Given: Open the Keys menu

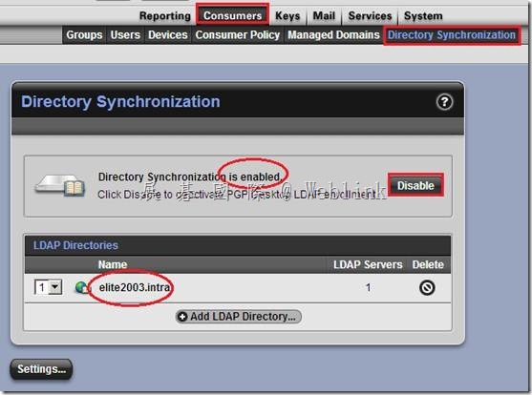Looking at the screenshot, I should (287, 16).
